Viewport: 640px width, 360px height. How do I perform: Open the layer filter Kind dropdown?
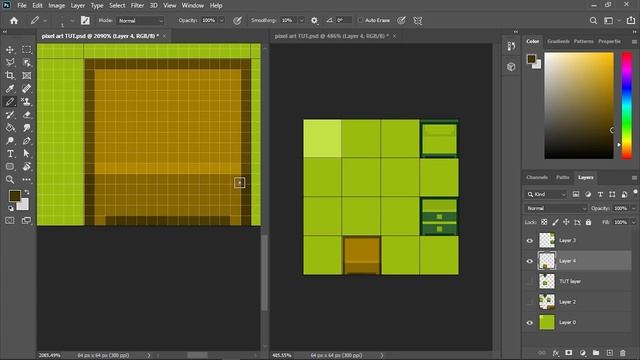(546, 194)
